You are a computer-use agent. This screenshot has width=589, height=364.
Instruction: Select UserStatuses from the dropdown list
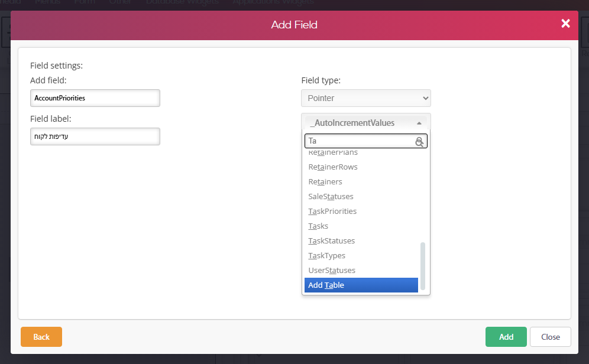(x=361, y=270)
